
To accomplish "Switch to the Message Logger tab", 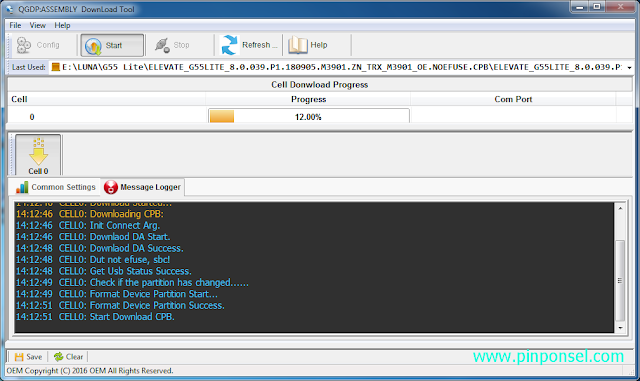I will coord(142,187).
